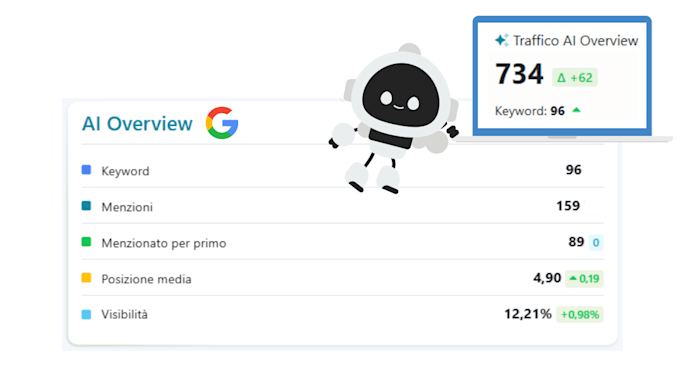
Task: Select the Menzioni row label
Action: pos(127,207)
